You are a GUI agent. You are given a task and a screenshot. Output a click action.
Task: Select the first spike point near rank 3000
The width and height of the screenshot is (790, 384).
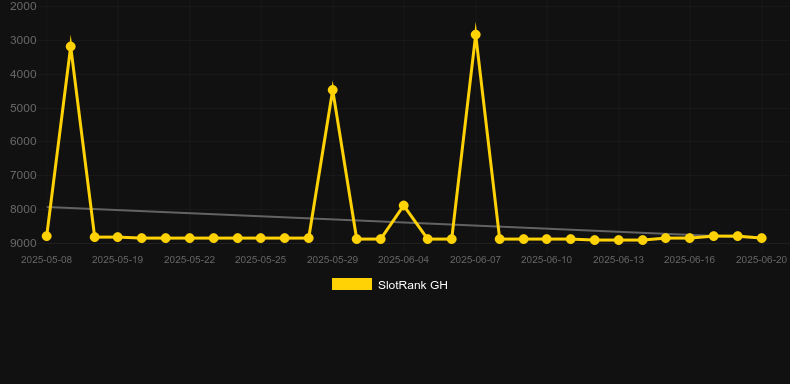coord(71,46)
